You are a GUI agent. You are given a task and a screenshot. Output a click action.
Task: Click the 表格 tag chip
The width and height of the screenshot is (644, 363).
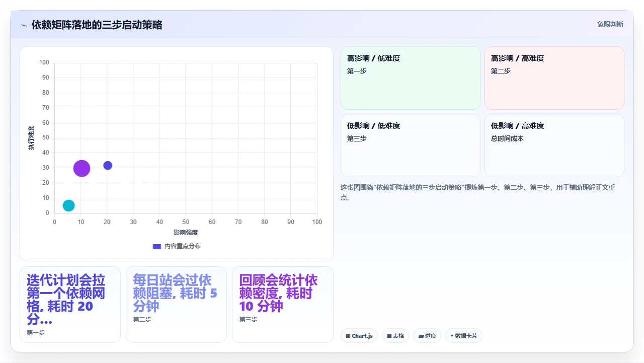pyautogui.click(x=395, y=336)
